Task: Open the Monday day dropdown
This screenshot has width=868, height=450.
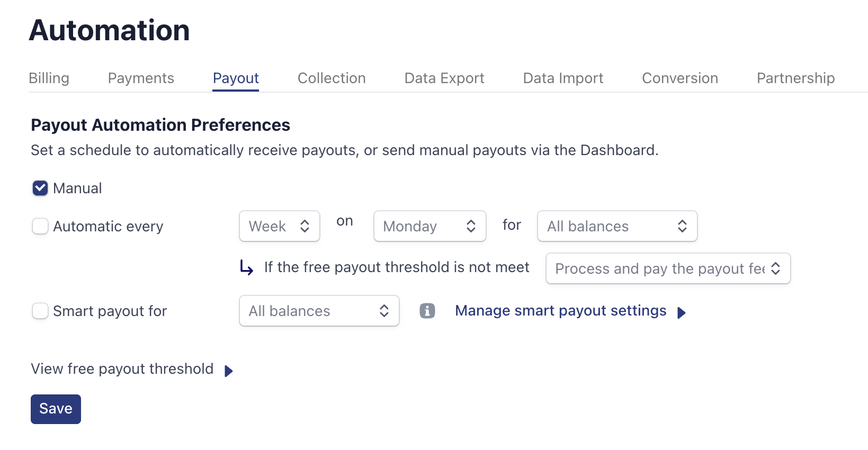Action: click(429, 227)
